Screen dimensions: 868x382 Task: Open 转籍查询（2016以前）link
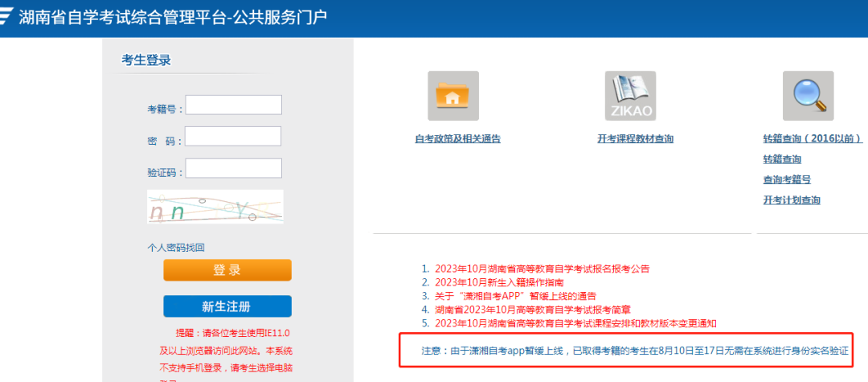point(813,138)
